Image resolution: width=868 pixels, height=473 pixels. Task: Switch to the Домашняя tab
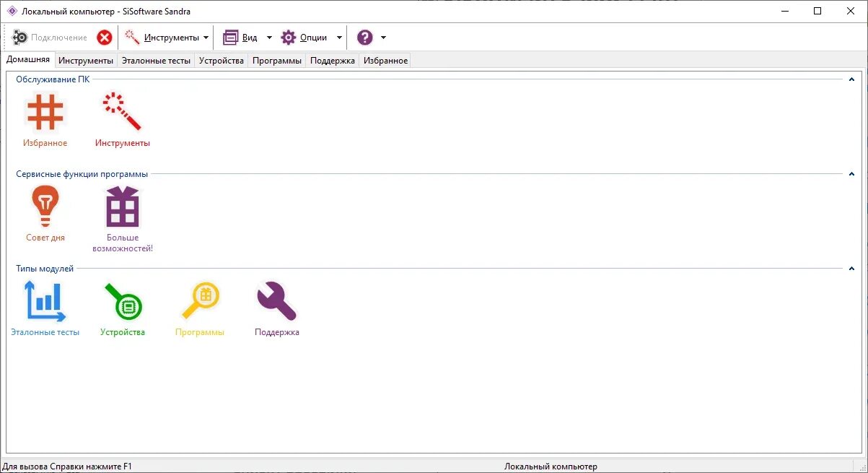click(28, 60)
